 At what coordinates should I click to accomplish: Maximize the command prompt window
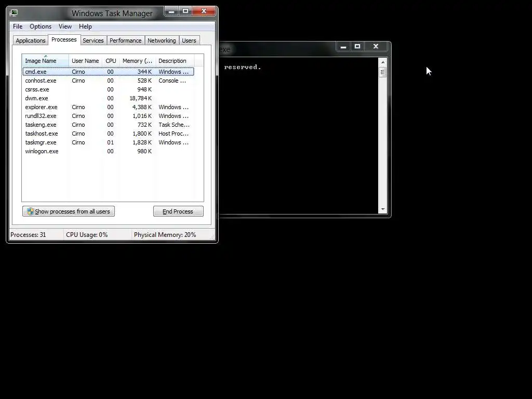click(357, 46)
